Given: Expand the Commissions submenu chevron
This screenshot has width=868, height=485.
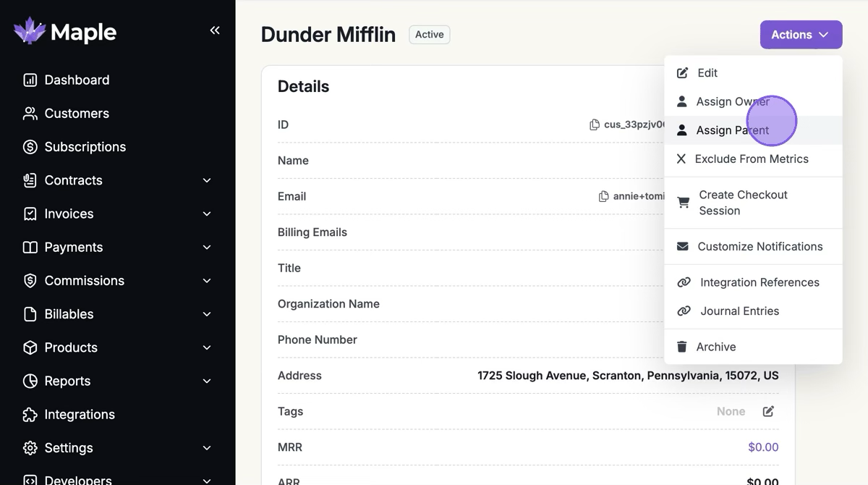Looking at the screenshot, I should [207, 281].
